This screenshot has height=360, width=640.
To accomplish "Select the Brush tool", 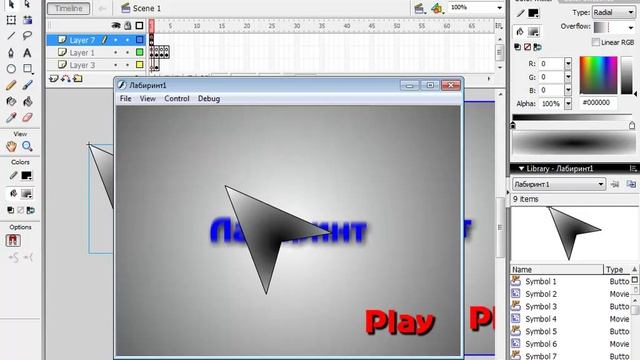I will [27, 85].
